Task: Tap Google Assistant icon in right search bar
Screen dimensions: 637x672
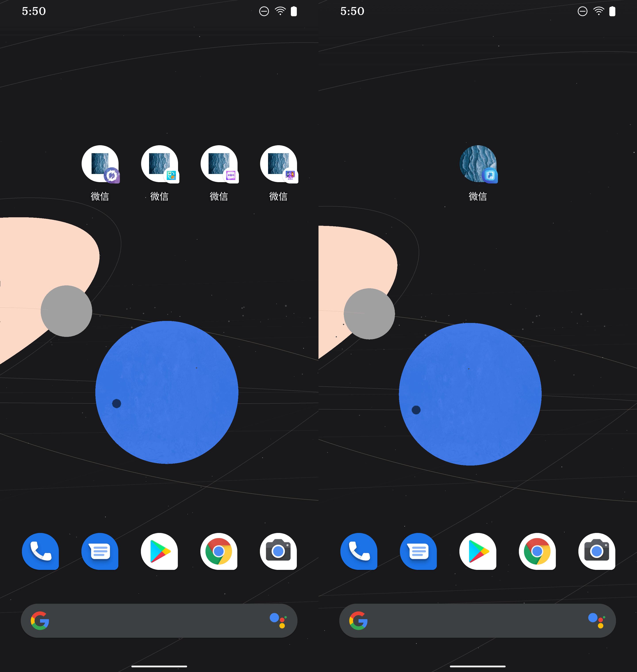Action: point(597,621)
